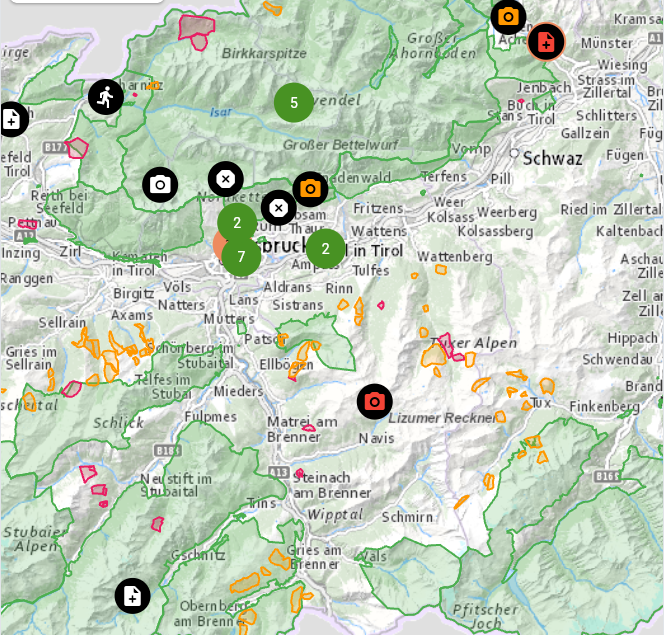
Task: Open the document marker near Obernberg
Action: click(132, 596)
